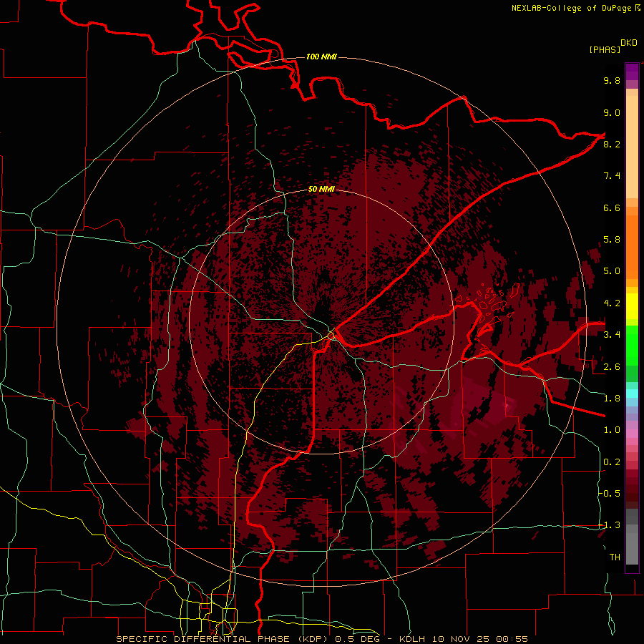The height and width of the screenshot is (644, 644).
Task: Click the [PHAS] units label
Action: (605, 49)
